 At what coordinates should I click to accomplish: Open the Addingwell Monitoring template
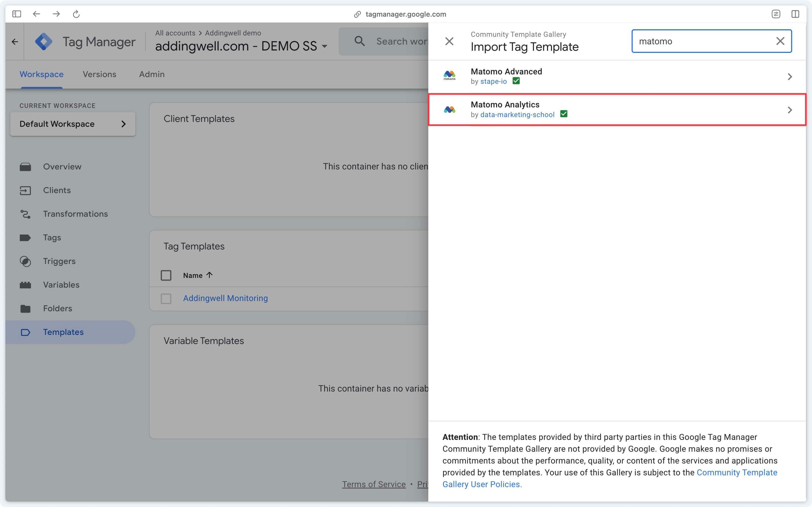point(225,298)
